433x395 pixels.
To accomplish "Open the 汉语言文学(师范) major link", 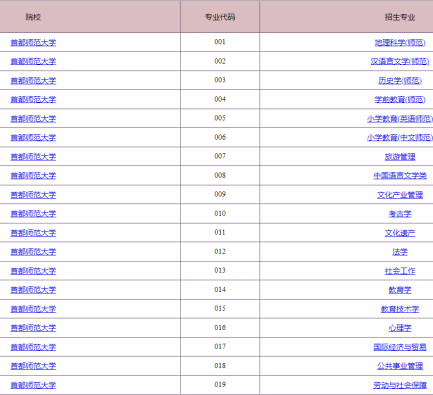I will (400, 61).
